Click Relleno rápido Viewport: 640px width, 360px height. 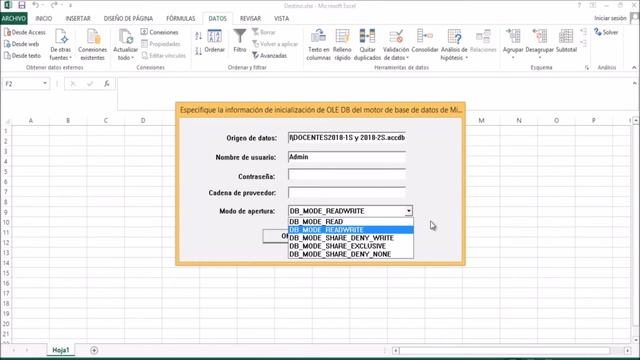[342, 45]
